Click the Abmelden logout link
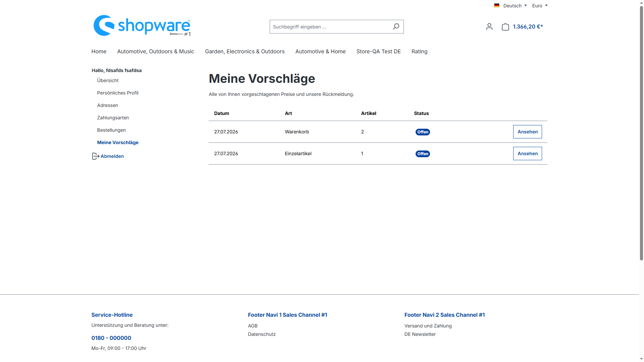The width and height of the screenshot is (644, 362). coord(112,156)
